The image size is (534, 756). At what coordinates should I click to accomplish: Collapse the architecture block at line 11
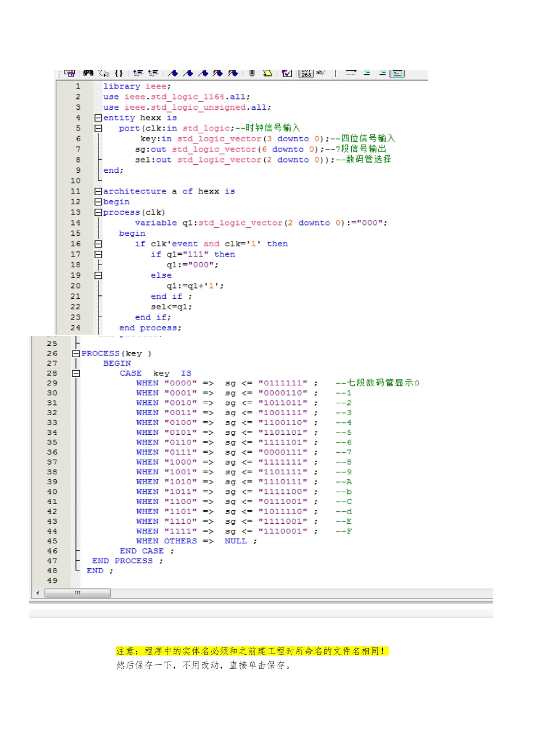coord(98,191)
